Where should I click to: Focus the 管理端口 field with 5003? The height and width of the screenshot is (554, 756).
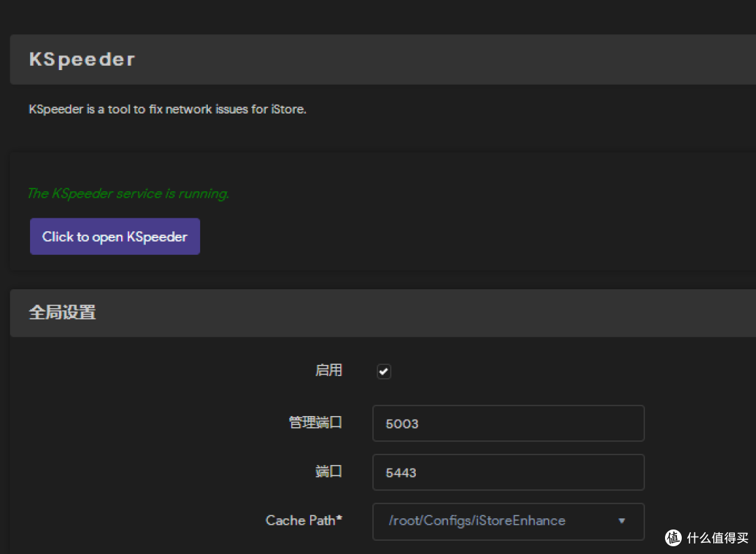508,423
